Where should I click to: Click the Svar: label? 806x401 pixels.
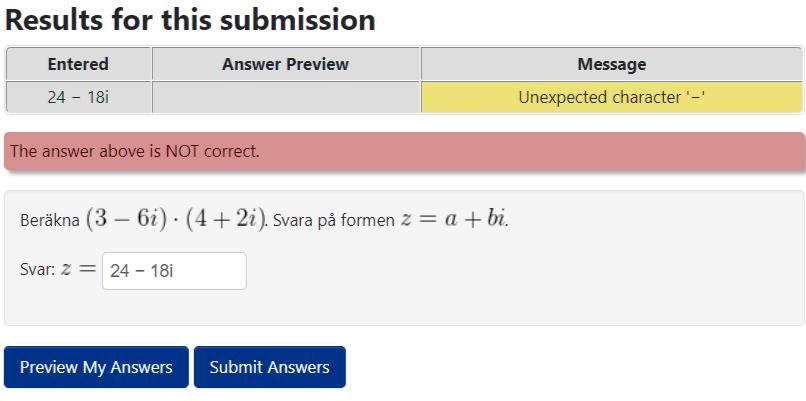[37, 271]
